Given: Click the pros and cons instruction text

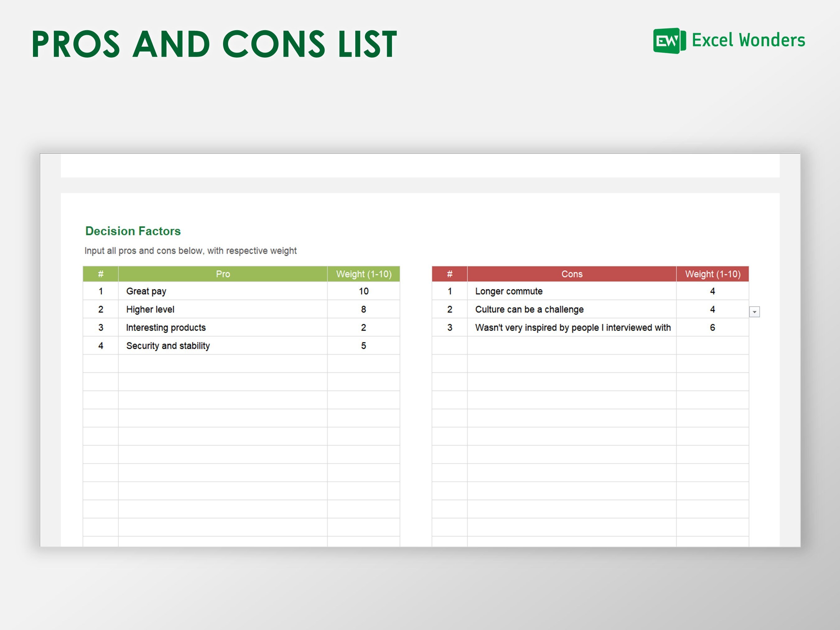Looking at the screenshot, I should (x=190, y=251).
